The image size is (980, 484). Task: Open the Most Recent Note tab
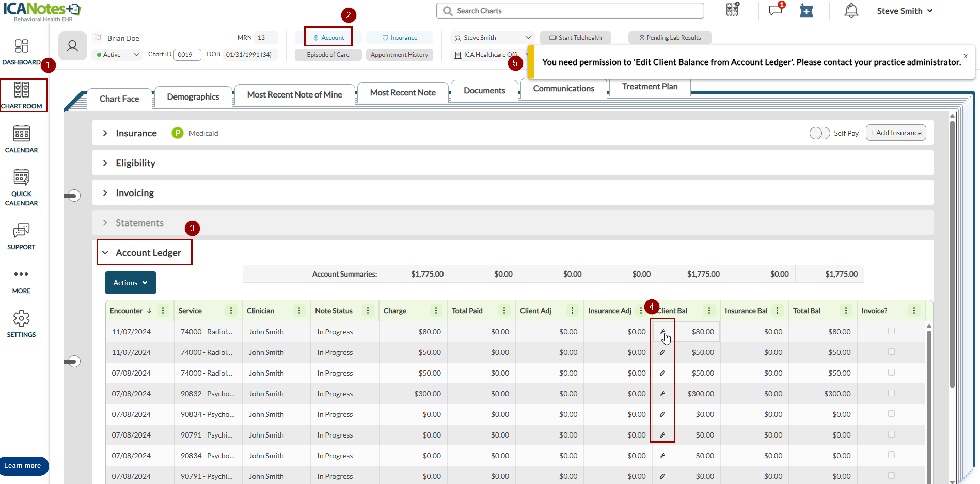[403, 93]
